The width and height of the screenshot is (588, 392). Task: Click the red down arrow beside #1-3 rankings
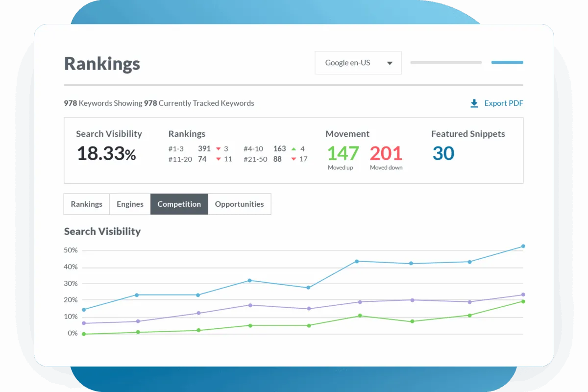[219, 149]
